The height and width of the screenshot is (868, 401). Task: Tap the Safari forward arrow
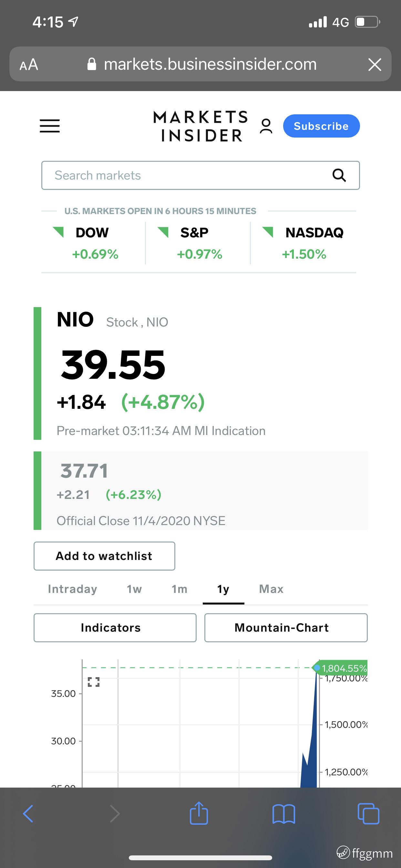coord(115,814)
